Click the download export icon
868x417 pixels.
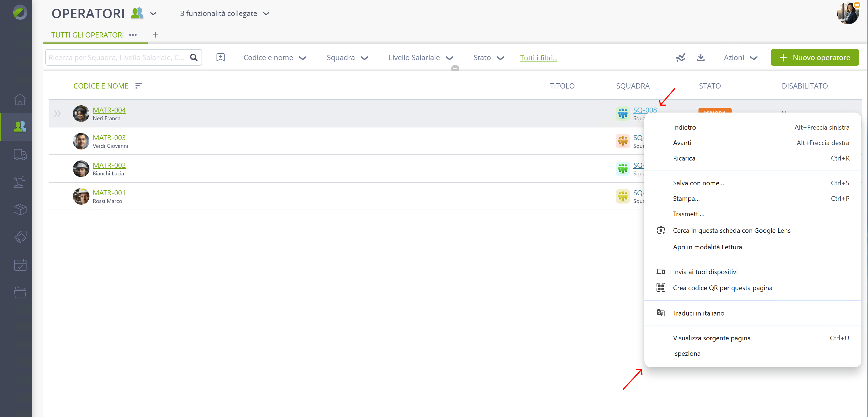click(701, 58)
